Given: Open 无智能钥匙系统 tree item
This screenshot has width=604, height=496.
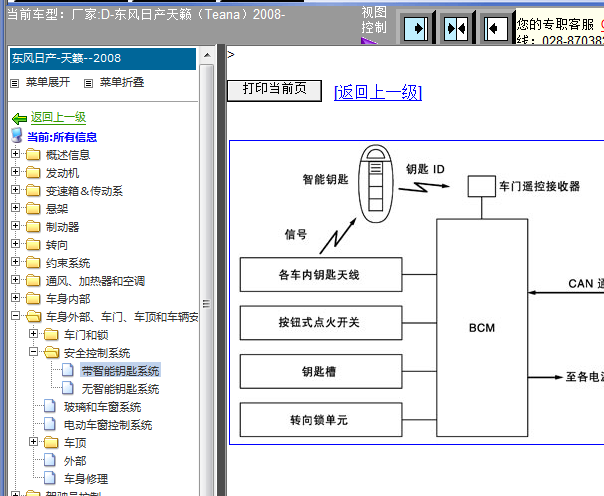Looking at the screenshot, I should (x=120, y=389).
